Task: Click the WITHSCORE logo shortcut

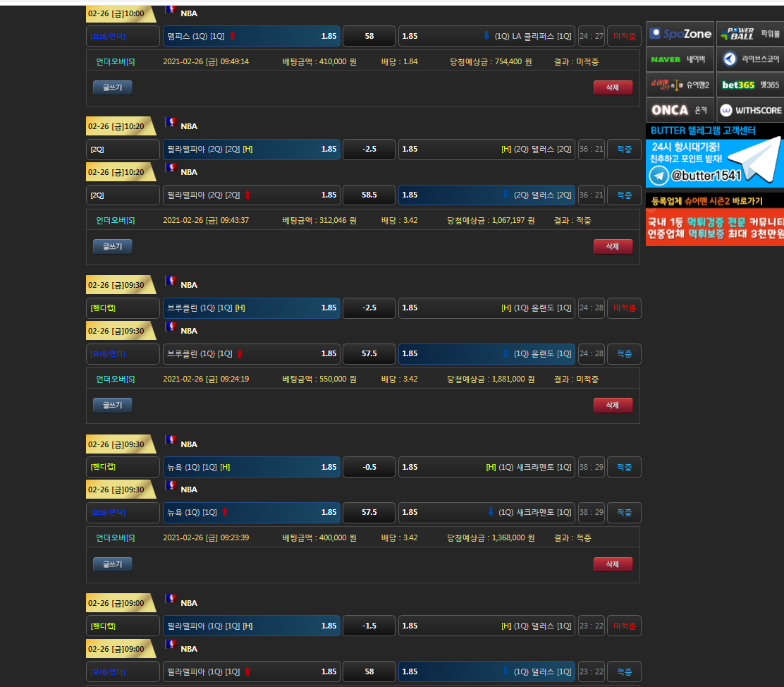Action: click(750, 110)
